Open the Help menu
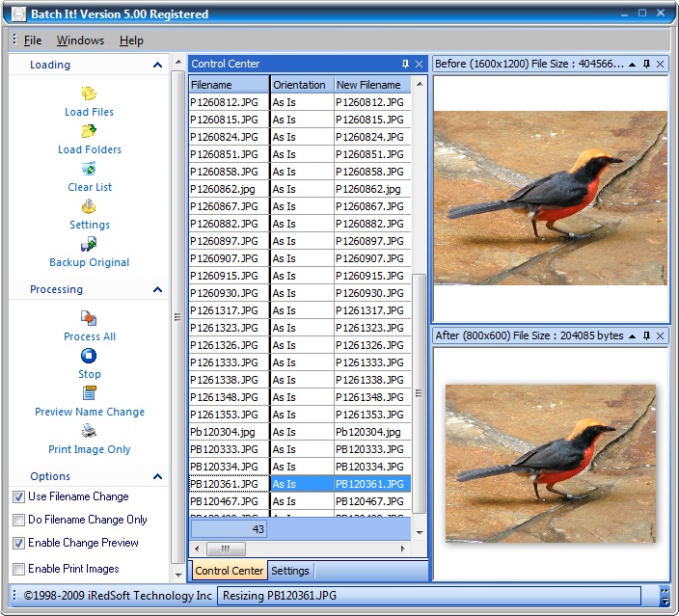679x616 pixels. click(131, 40)
